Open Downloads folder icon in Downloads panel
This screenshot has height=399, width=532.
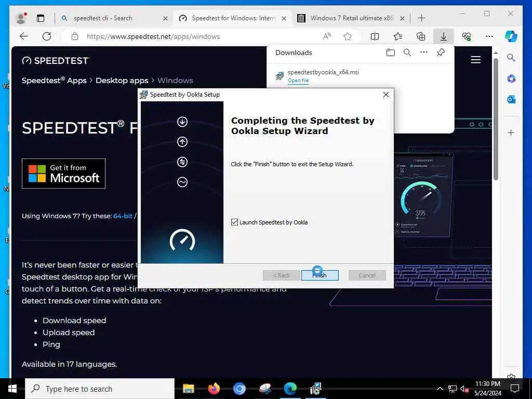(391, 52)
